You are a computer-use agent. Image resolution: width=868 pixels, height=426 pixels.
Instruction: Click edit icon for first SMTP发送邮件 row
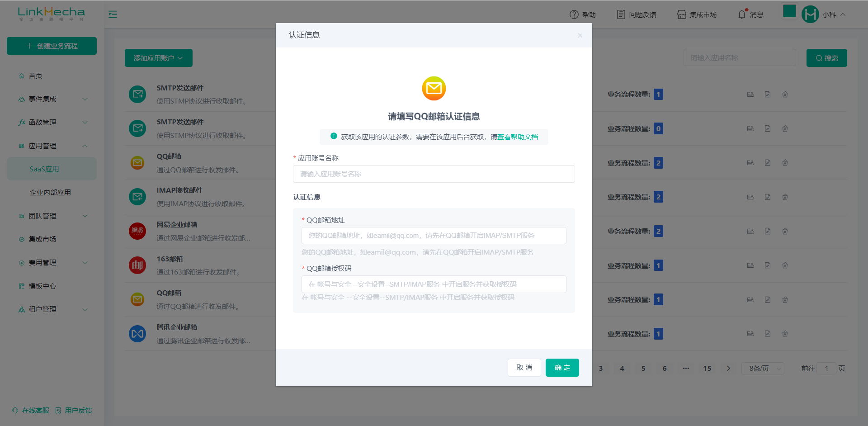[768, 95]
